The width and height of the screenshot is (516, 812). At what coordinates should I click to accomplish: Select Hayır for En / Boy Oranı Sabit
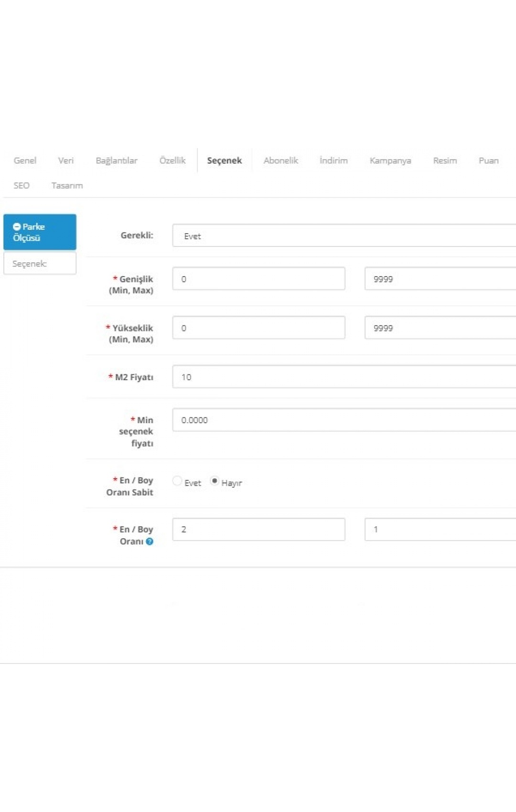coord(215,481)
